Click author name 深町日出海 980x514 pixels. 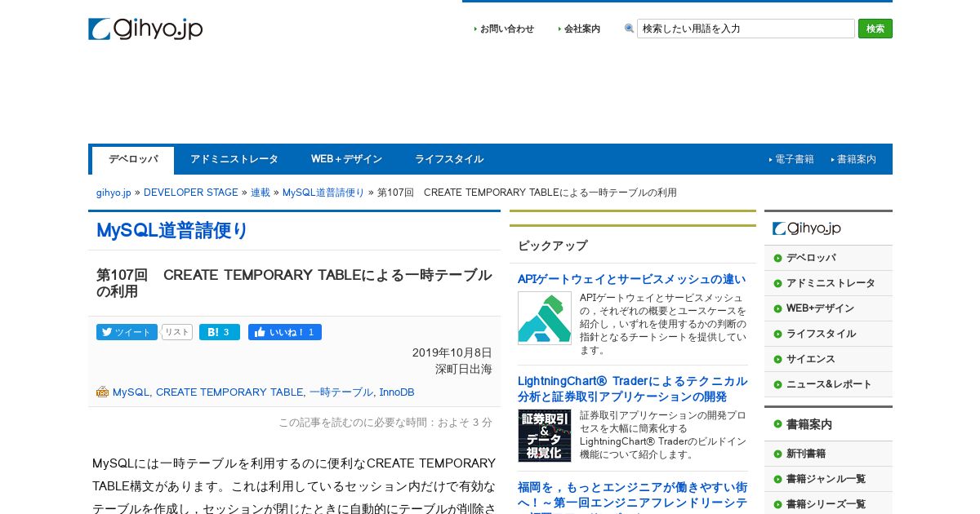pos(464,369)
